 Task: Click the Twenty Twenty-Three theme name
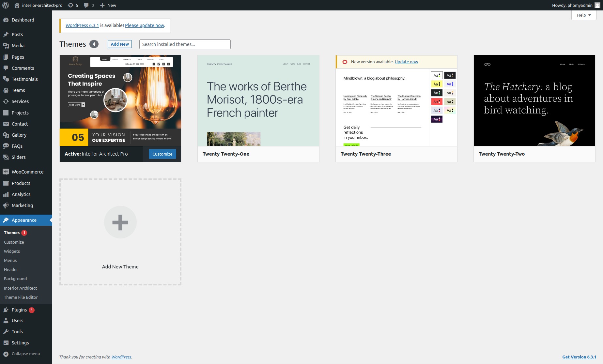click(366, 154)
